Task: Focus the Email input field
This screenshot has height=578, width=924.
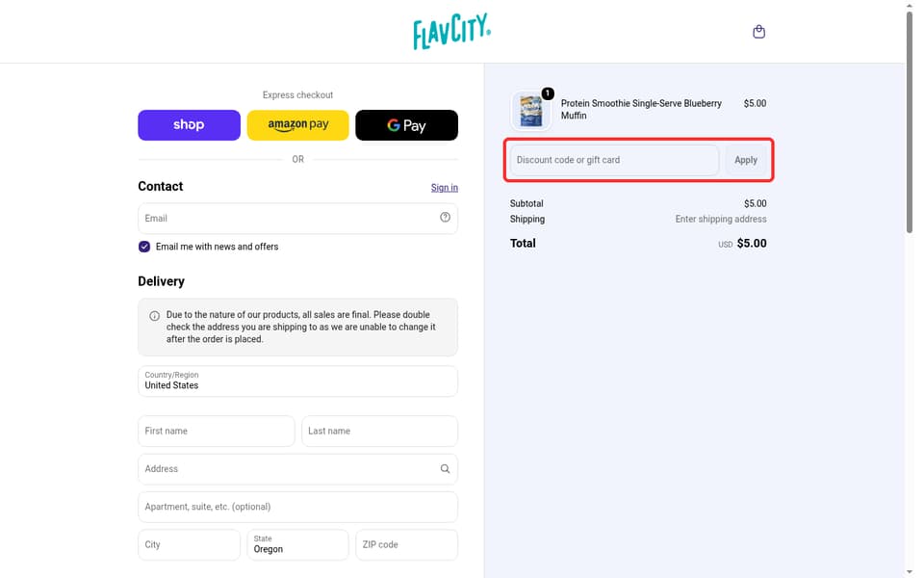Action: click(x=297, y=219)
